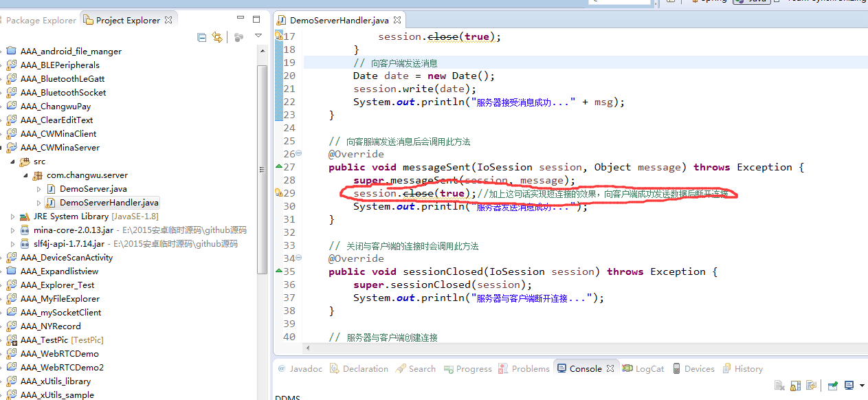This screenshot has height=400, width=868.
Task: Open the LogCat tab
Action: pyautogui.click(x=643, y=368)
